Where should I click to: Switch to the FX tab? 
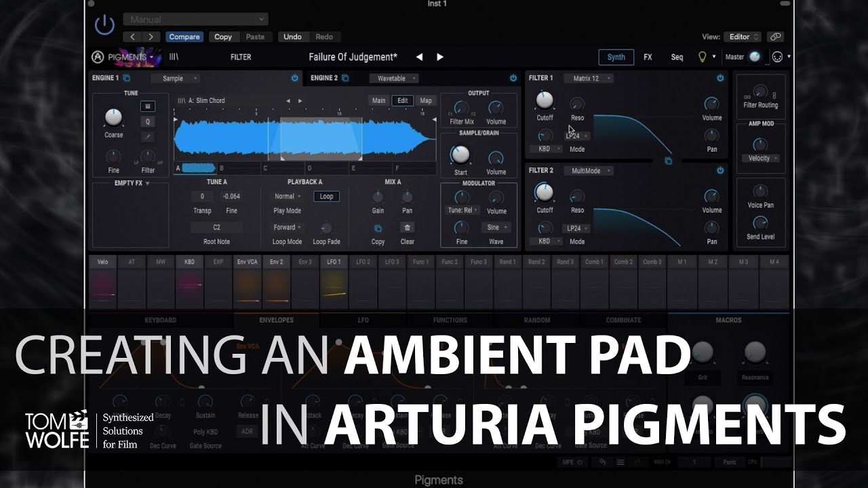point(648,57)
